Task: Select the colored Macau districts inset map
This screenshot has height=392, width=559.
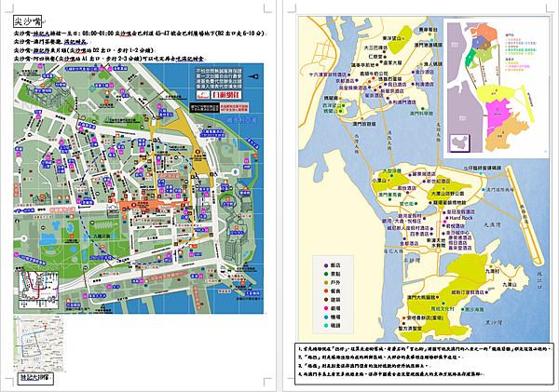Action: (x=496, y=87)
